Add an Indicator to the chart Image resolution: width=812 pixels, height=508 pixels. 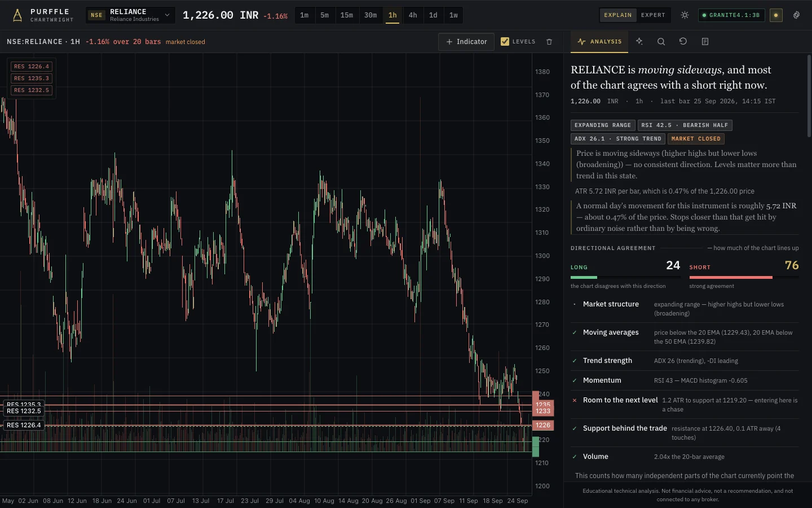[466, 42]
